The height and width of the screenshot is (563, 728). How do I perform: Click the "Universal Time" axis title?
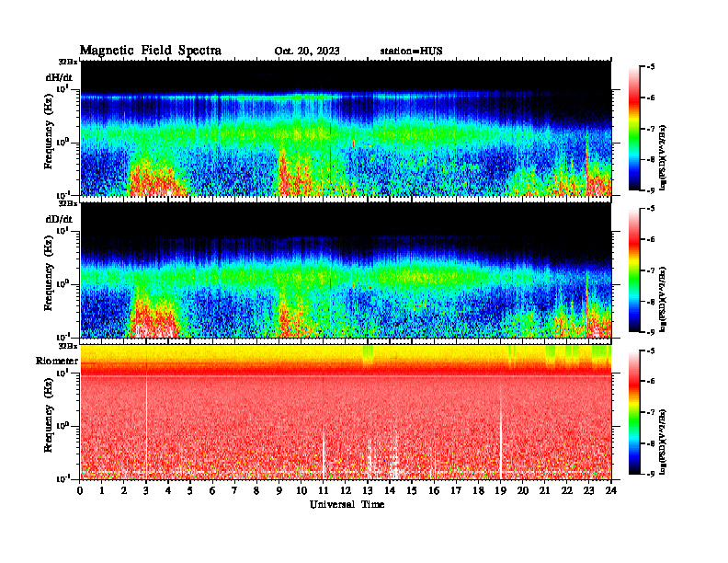347,504
